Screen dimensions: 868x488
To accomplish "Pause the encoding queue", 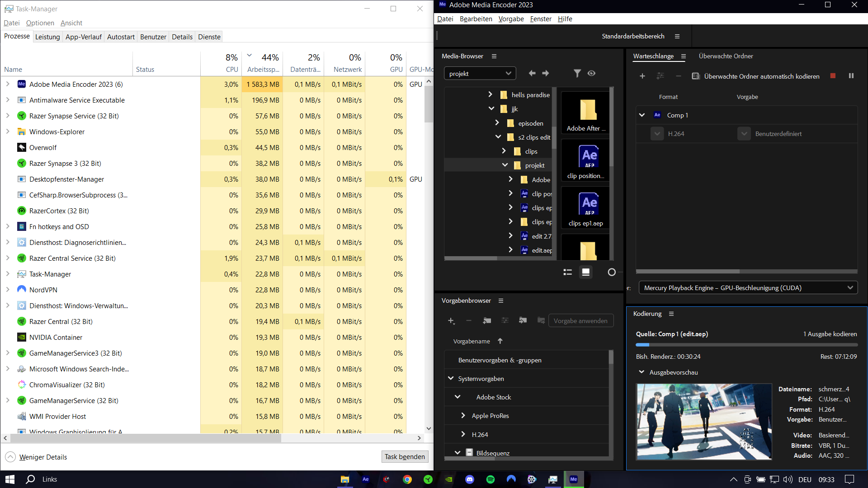I will click(x=851, y=76).
